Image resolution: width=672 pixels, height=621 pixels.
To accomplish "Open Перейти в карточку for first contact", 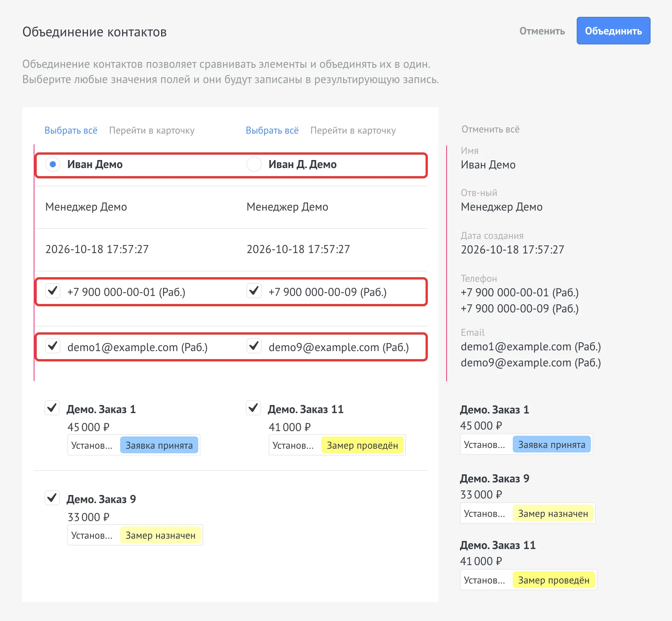I will [152, 131].
